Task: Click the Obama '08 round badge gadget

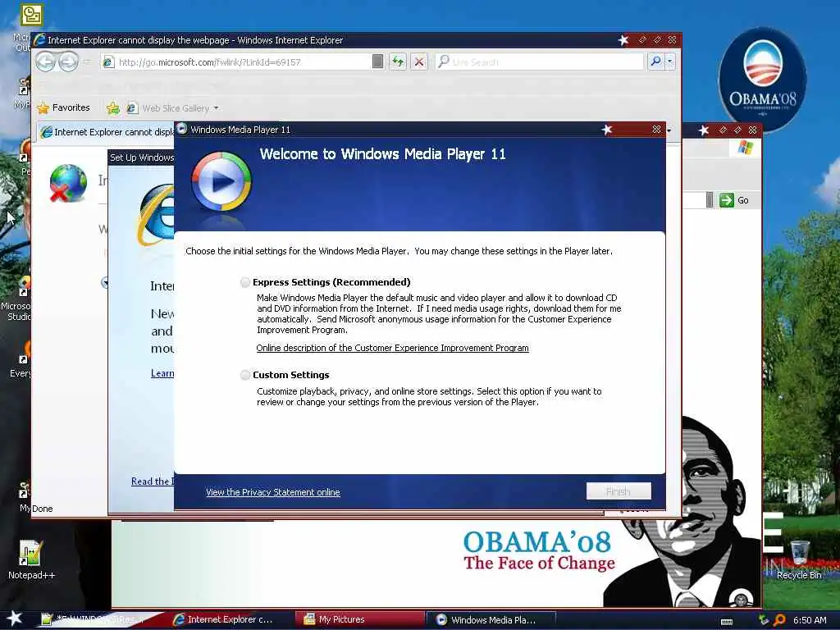Action: 762,80
